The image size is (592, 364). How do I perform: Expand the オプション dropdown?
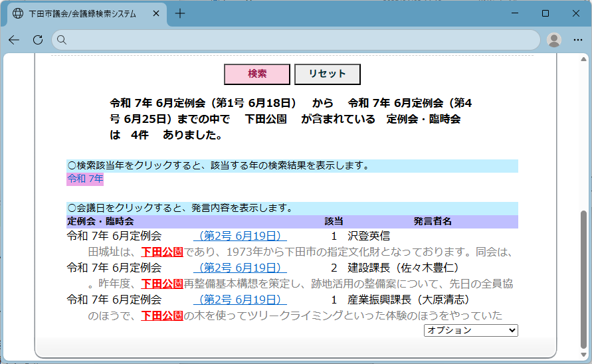click(x=471, y=330)
